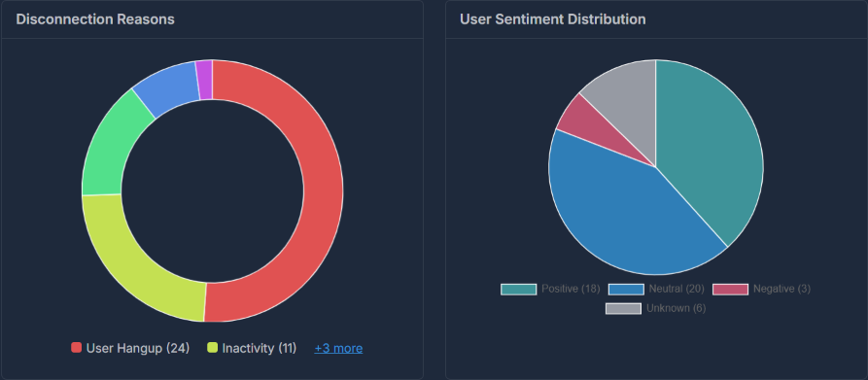This screenshot has height=380, width=868.
Task: Toggle Neutral (20) sentiment legend label
Action: pyautogui.click(x=677, y=289)
